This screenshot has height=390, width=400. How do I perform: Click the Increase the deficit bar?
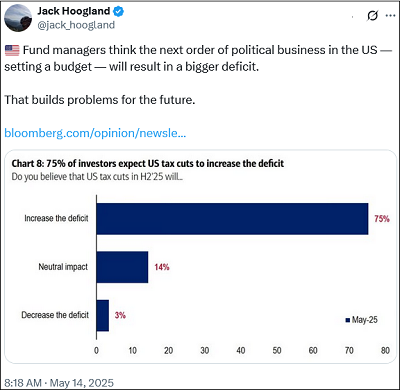pyautogui.click(x=232, y=219)
